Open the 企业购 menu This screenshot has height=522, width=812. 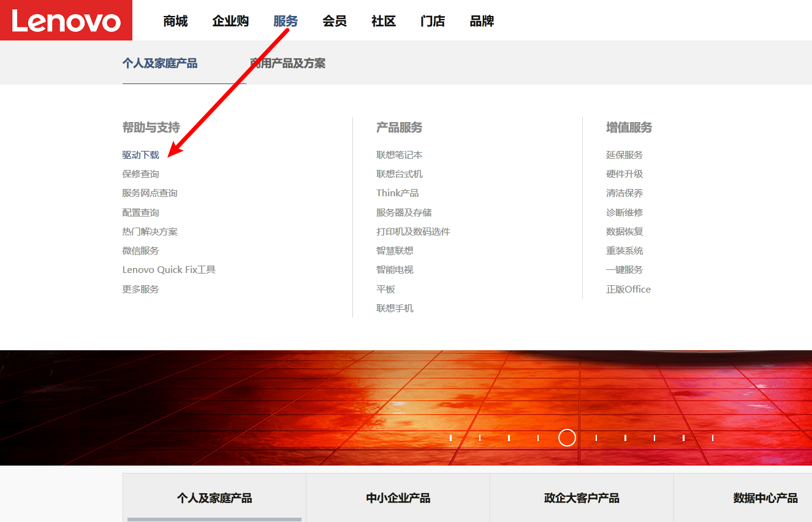(230, 21)
